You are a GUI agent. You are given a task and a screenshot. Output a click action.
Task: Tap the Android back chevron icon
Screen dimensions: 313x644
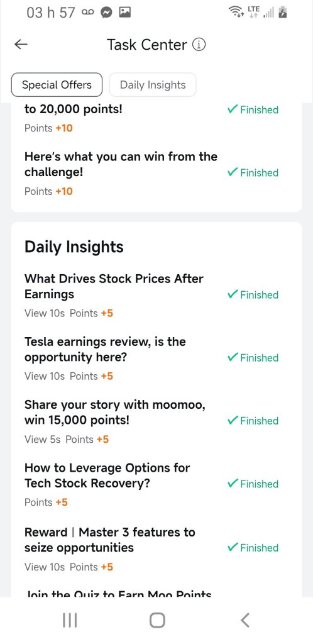click(x=245, y=620)
